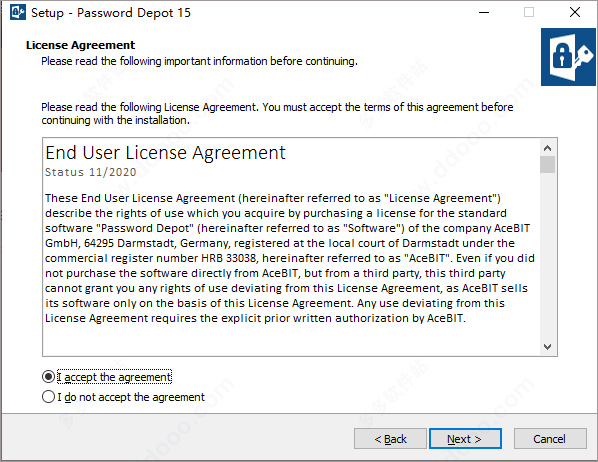The height and width of the screenshot is (462, 598).
Task: Go back with the < Back button
Action: click(x=390, y=439)
